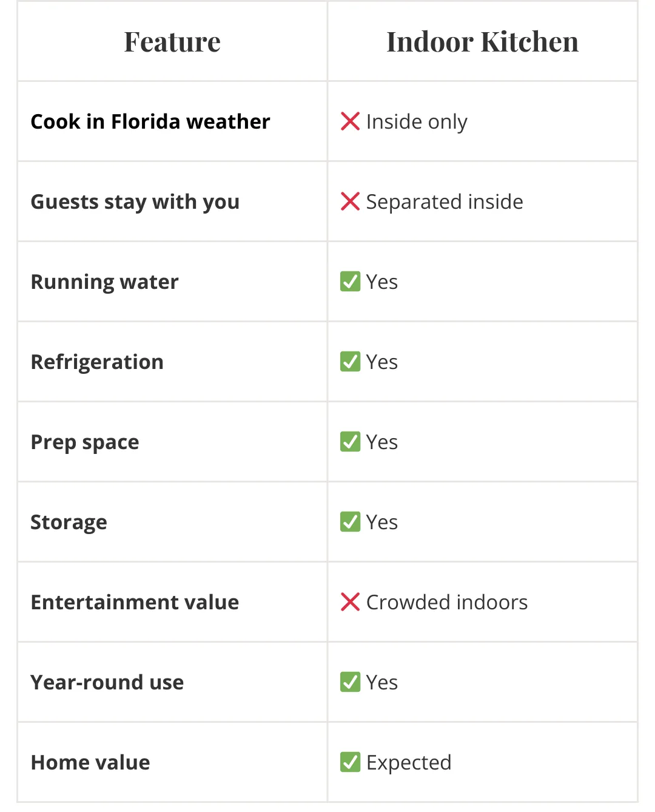Click the green checkmark in Refrigeration row
This screenshot has height=812, width=655.
pos(350,362)
